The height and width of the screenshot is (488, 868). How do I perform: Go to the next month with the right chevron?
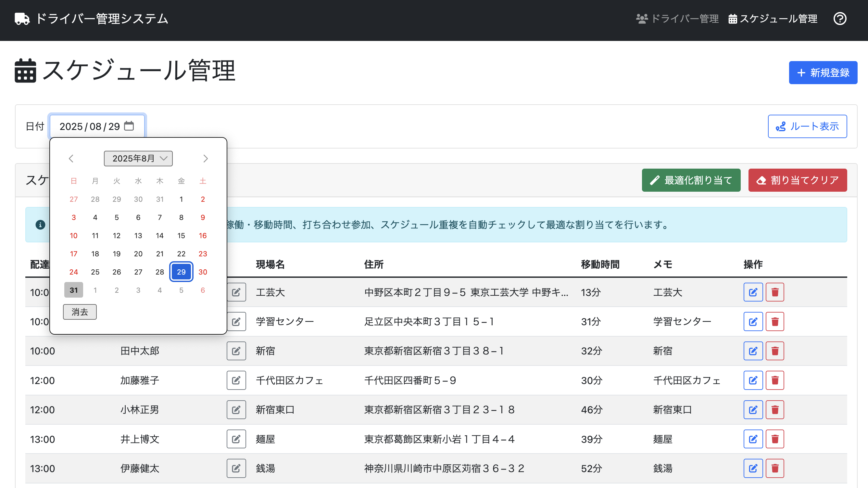click(205, 158)
